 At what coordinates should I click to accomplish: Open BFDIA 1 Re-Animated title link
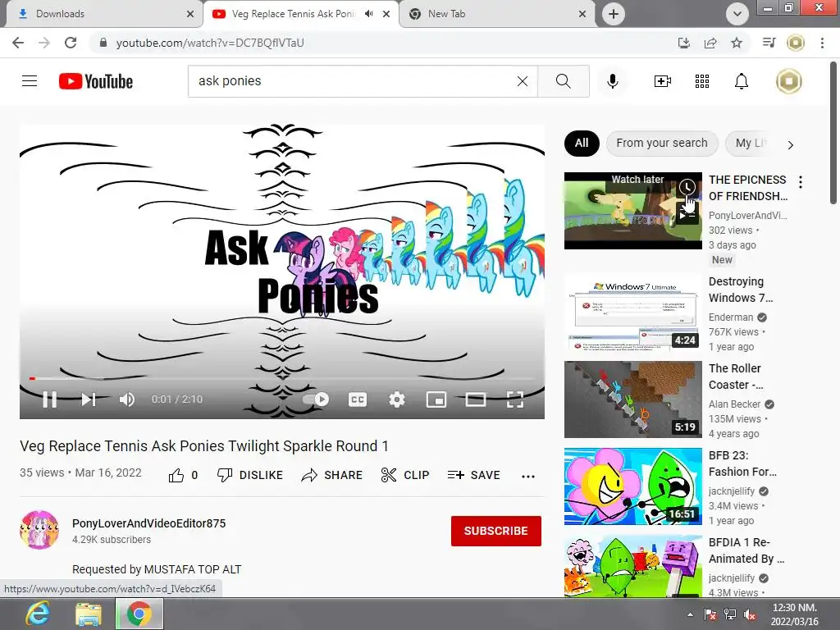(746, 550)
